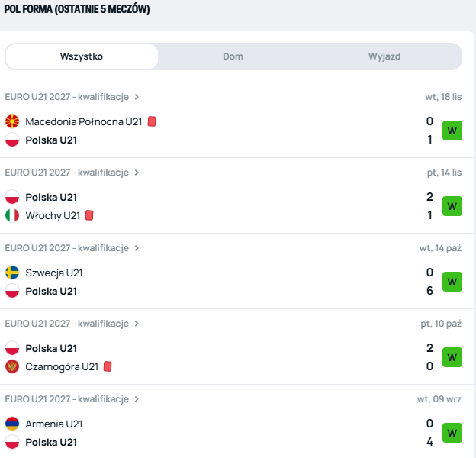Click the North Macedonia U21 flag icon

[12, 121]
